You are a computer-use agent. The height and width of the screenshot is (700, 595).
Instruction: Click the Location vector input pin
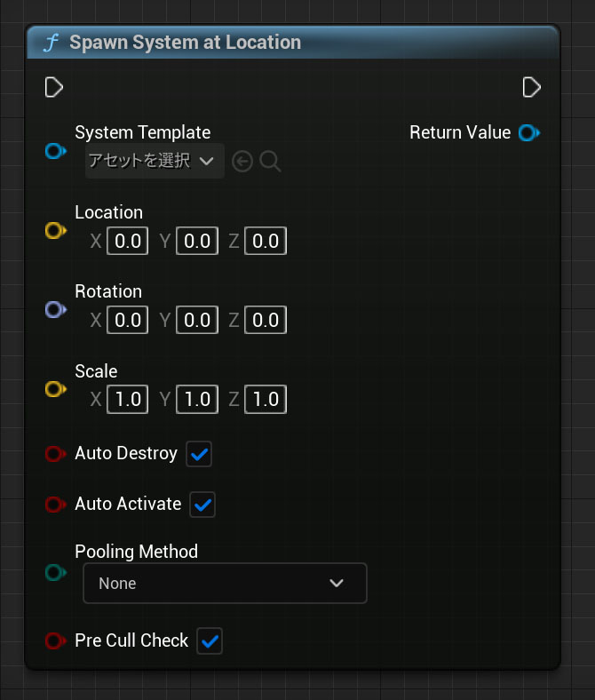55,231
